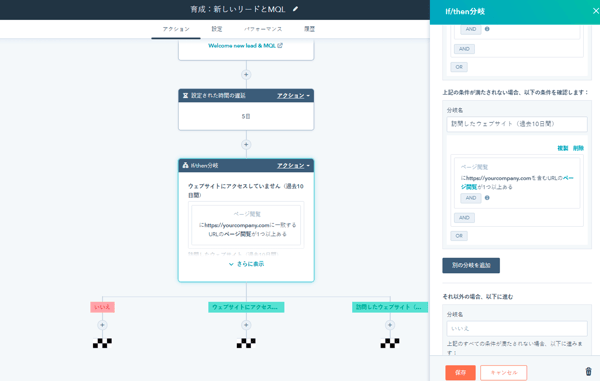Click If/then分岐 card header title
Screen dimensions: 600x381
pos(204,166)
